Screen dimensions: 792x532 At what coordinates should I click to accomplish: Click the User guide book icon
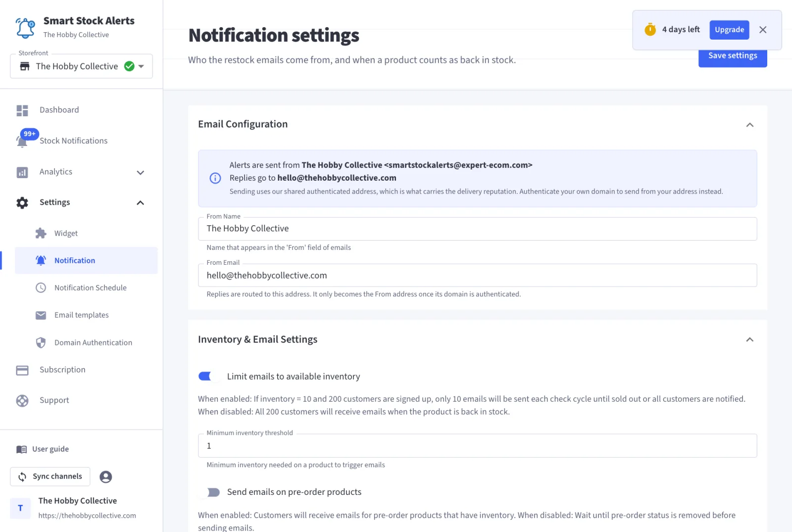pyautogui.click(x=22, y=449)
